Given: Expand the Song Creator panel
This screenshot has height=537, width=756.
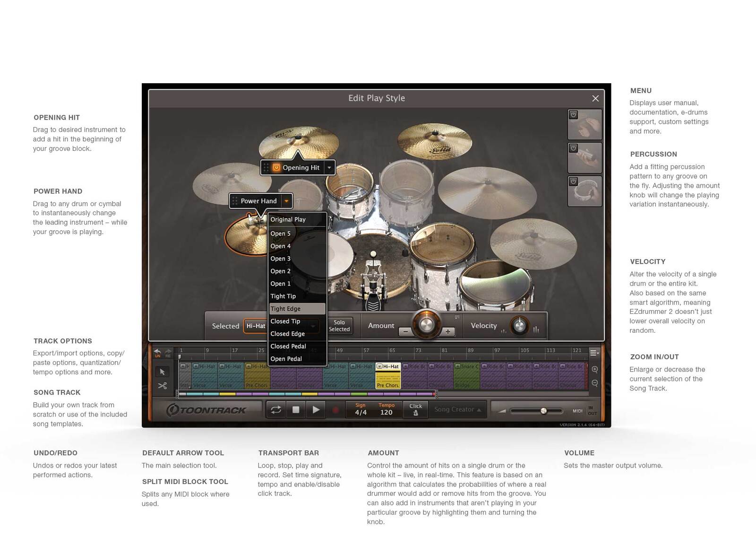Looking at the screenshot, I should (457, 409).
